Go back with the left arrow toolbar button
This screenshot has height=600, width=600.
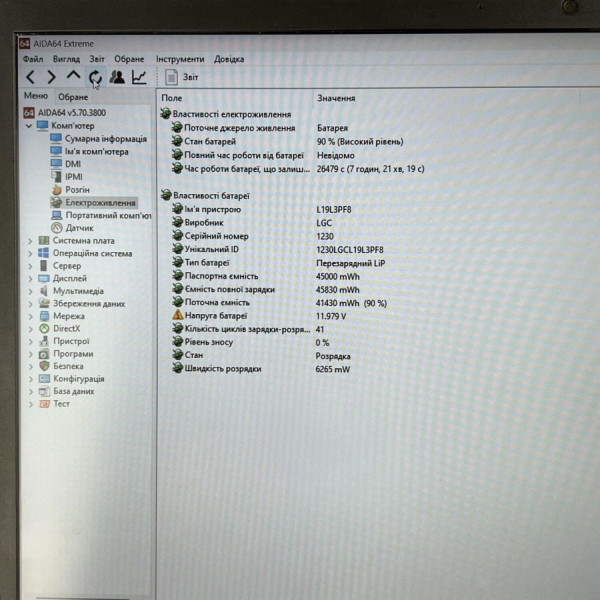click(x=30, y=77)
